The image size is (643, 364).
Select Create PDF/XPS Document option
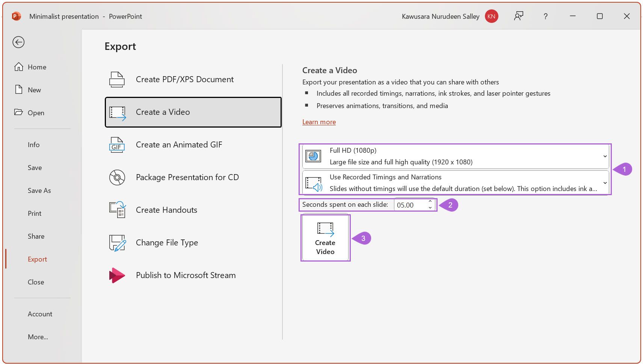click(193, 80)
